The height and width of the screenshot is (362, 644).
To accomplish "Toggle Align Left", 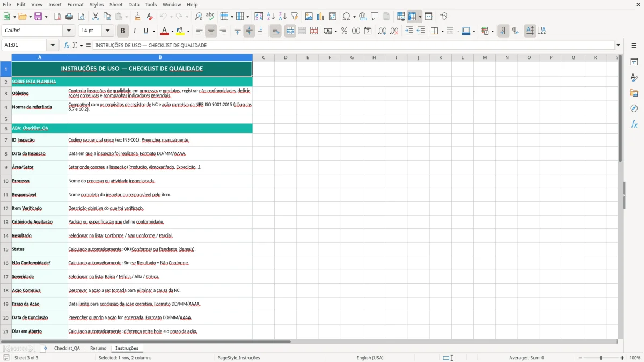I will pos(199,31).
